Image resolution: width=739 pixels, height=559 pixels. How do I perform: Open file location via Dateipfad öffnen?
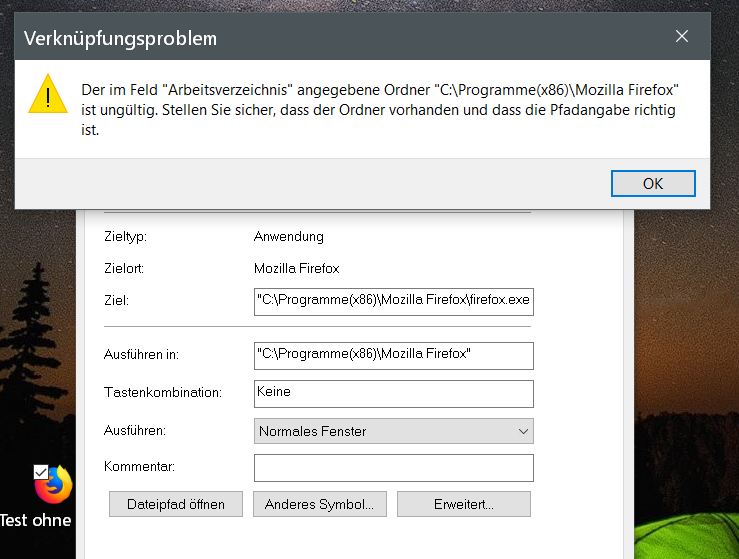click(176, 504)
